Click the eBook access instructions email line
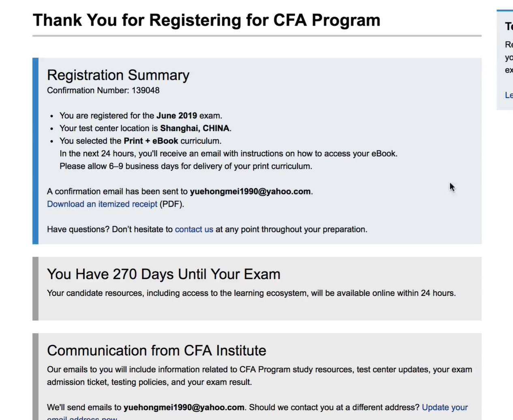The width and height of the screenshot is (513, 420). 228,154
